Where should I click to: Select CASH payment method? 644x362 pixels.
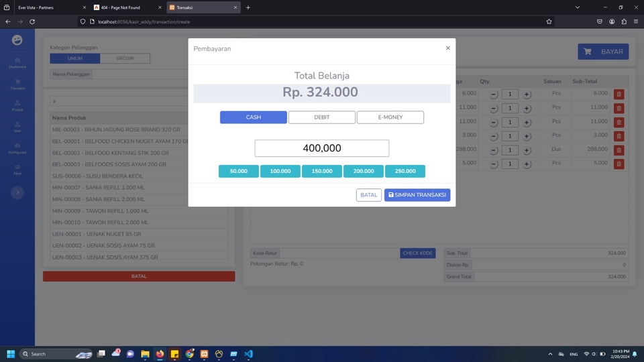pos(254,117)
